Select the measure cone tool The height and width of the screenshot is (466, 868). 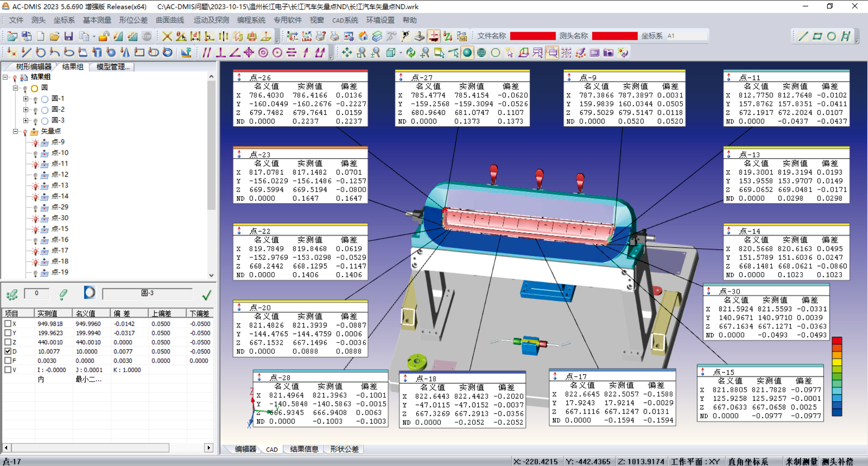point(125,53)
